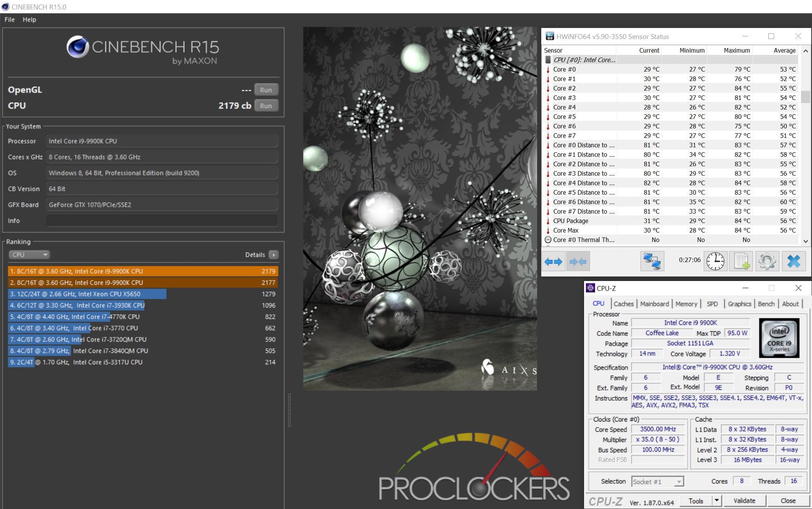Select ranking row Intel Core i7-3720QM
Screen dimensions: 812x509
pyautogui.click(x=143, y=339)
